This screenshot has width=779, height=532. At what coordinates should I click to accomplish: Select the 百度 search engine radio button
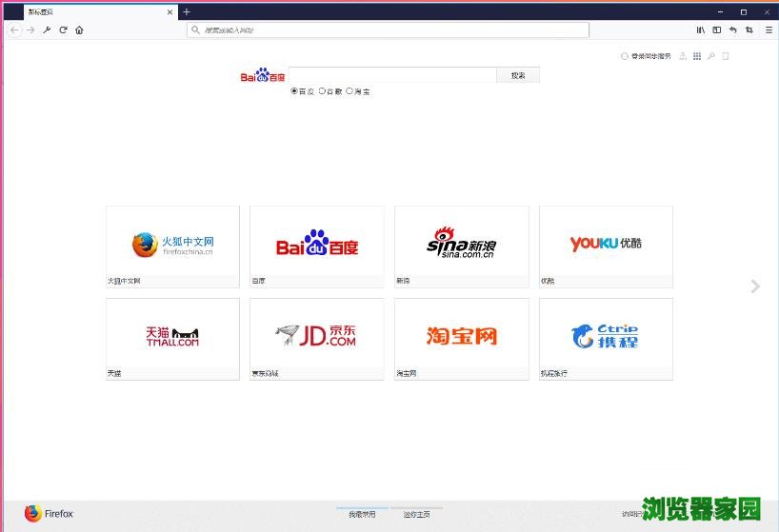coord(294,91)
